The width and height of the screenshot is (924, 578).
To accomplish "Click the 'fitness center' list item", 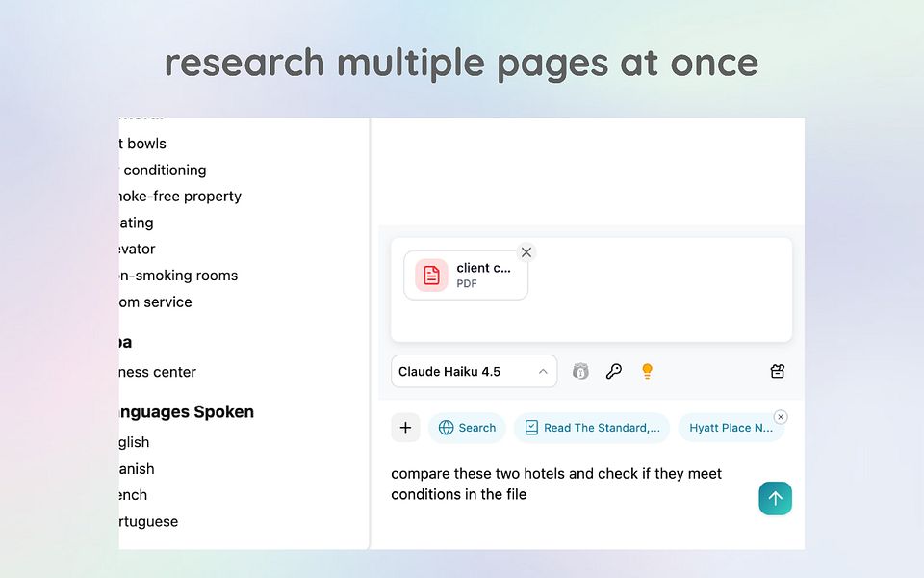I will click(x=157, y=372).
